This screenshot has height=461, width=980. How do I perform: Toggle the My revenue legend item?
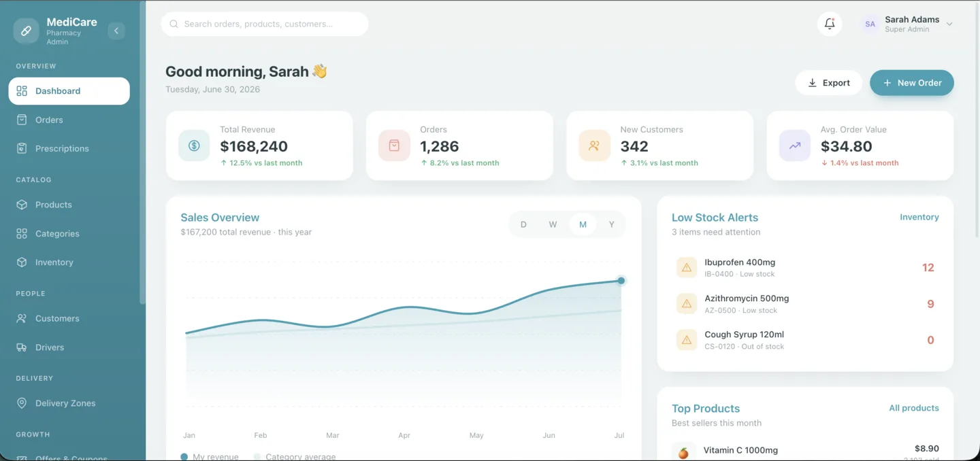[x=210, y=457]
